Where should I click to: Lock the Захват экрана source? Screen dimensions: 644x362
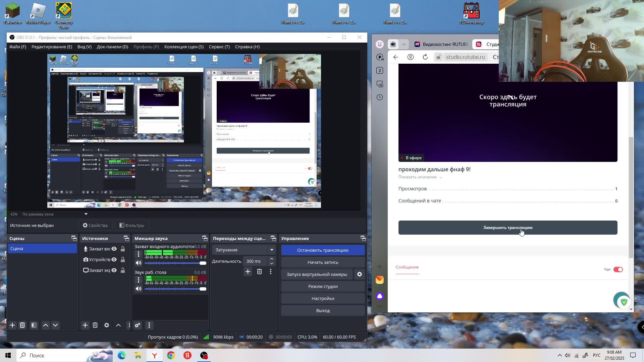click(123, 270)
